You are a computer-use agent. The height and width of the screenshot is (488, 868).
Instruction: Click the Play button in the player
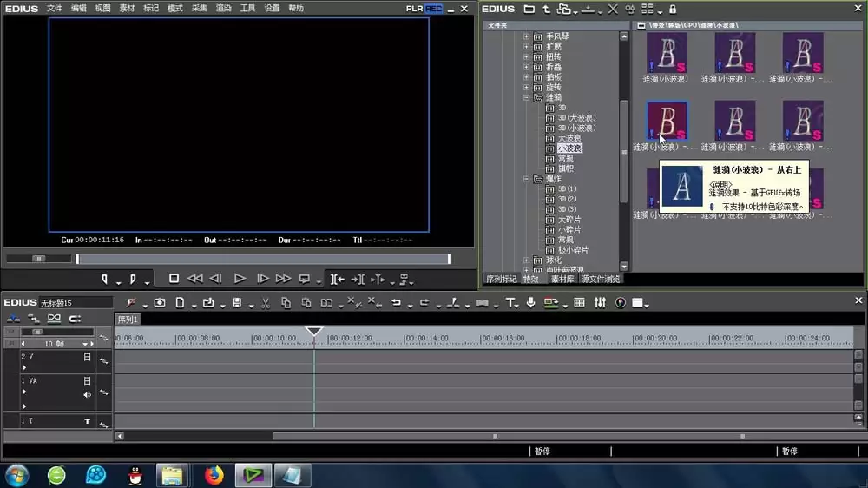click(x=240, y=279)
